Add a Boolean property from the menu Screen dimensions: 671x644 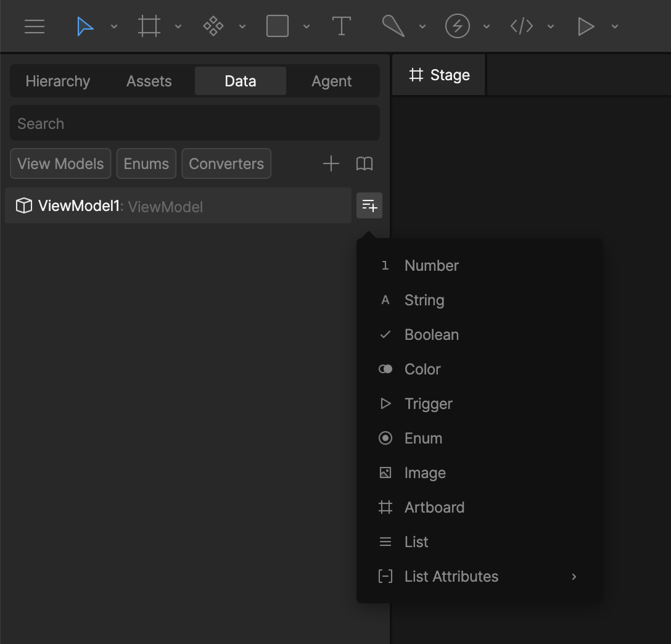pyautogui.click(x=431, y=334)
